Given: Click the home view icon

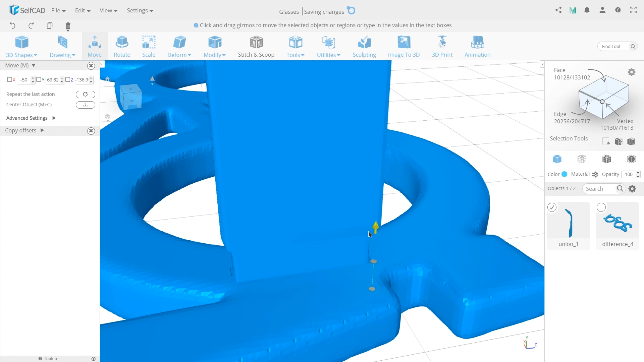Looking at the screenshot, I should 108,79.
